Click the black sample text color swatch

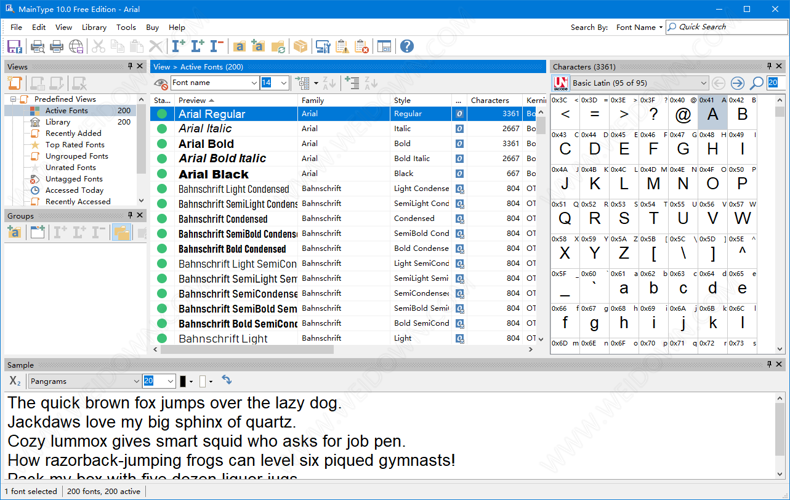click(183, 382)
